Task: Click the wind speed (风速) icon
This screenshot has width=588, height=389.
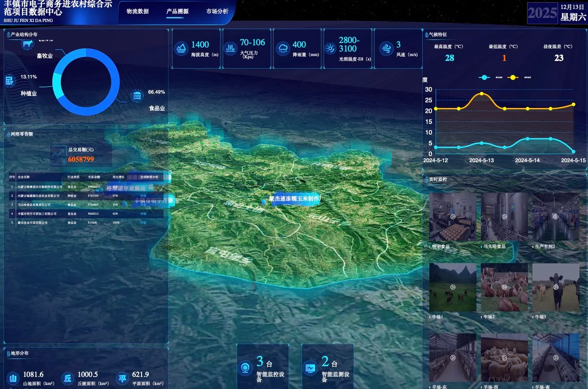Action: click(386, 48)
